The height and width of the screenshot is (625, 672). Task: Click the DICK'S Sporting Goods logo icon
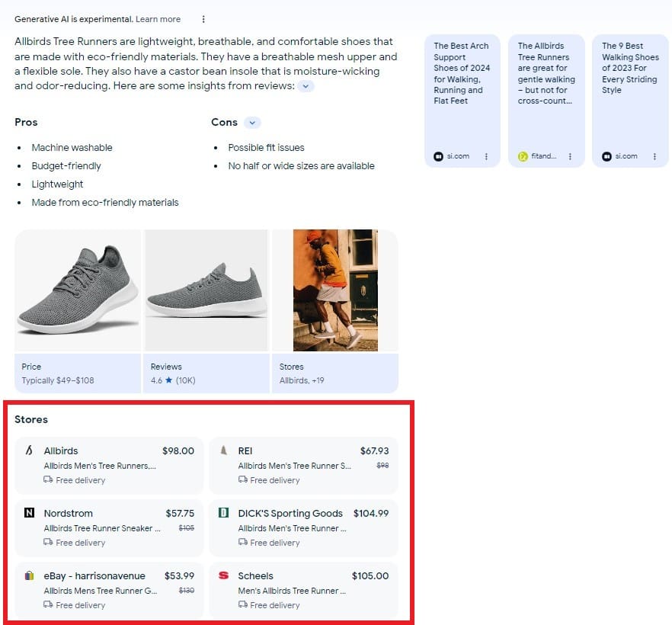(223, 513)
